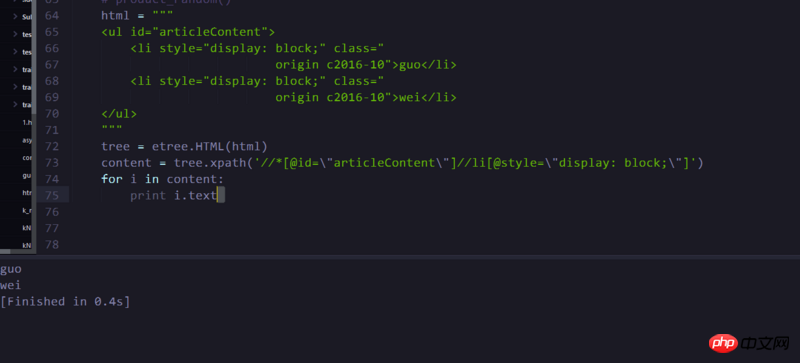Image resolution: width=800 pixels, height=363 pixels.
Task: Click line number 72 in the gutter
Action: 52,147
